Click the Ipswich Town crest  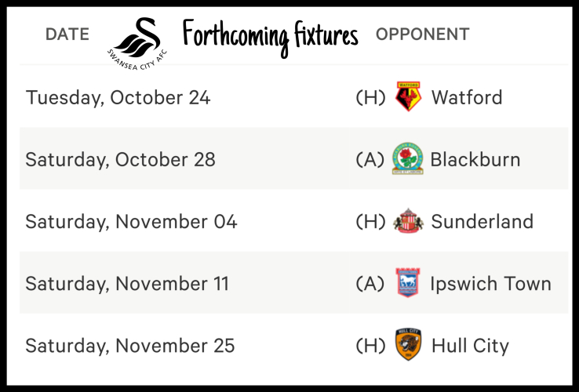(x=407, y=283)
